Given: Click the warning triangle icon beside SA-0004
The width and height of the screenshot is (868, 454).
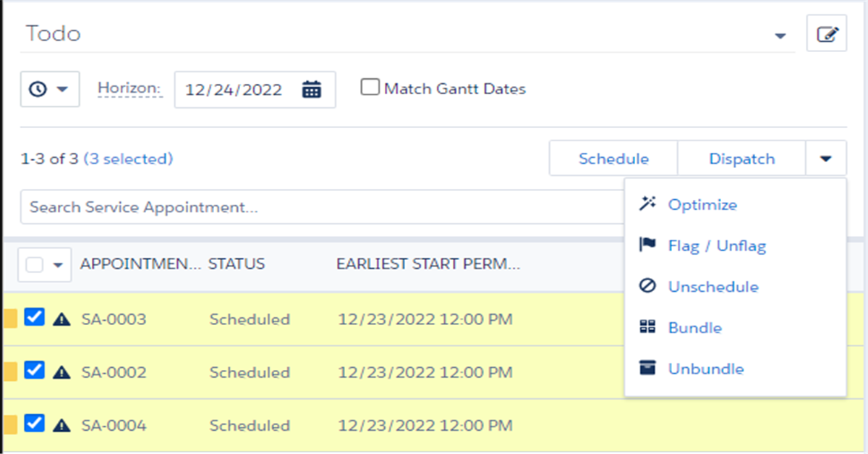Looking at the screenshot, I should coord(62,426).
